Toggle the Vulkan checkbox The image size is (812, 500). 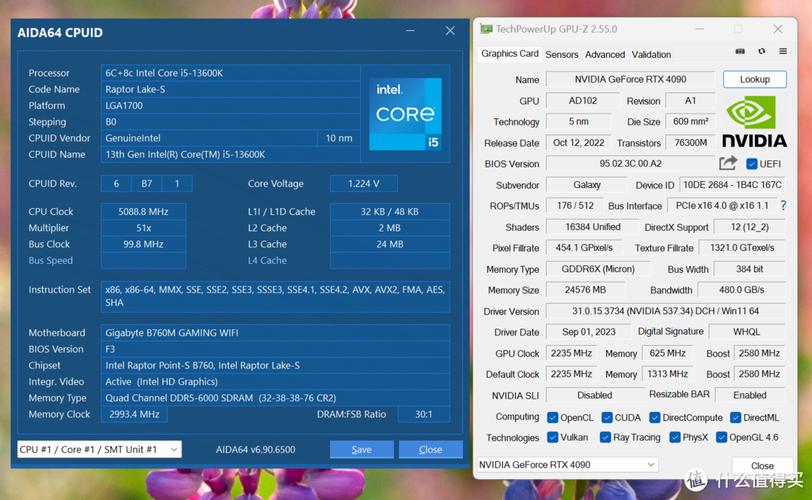(553, 437)
